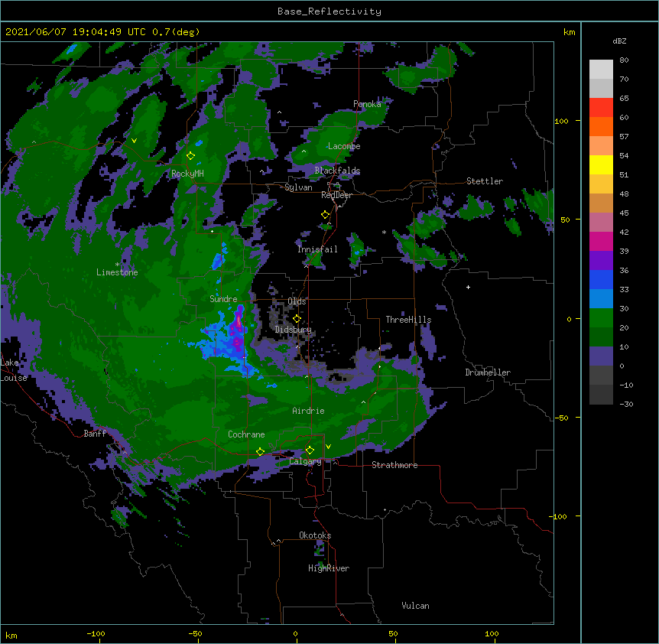Click the Lacombe city label

click(x=344, y=146)
